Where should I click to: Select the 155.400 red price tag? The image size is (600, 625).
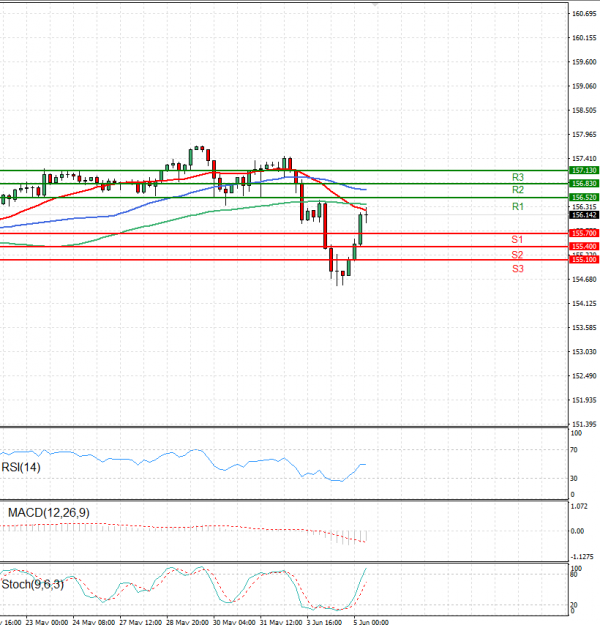[584, 246]
